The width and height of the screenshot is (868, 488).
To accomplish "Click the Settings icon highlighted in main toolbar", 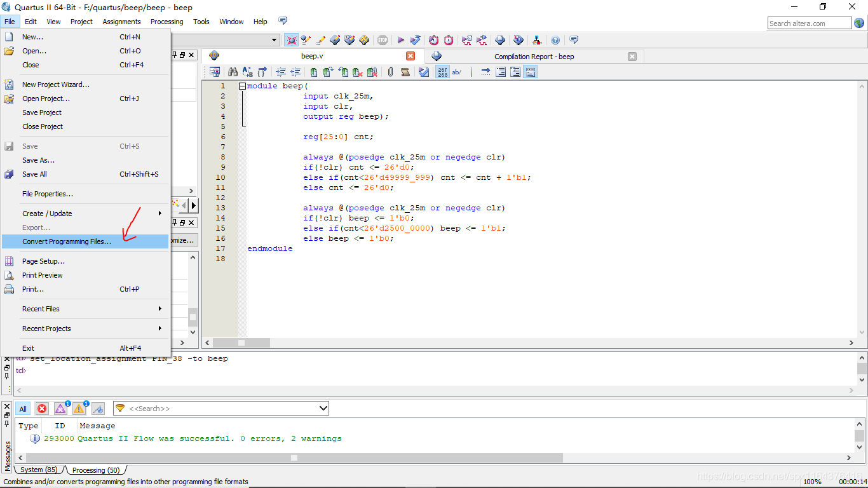I will click(292, 40).
